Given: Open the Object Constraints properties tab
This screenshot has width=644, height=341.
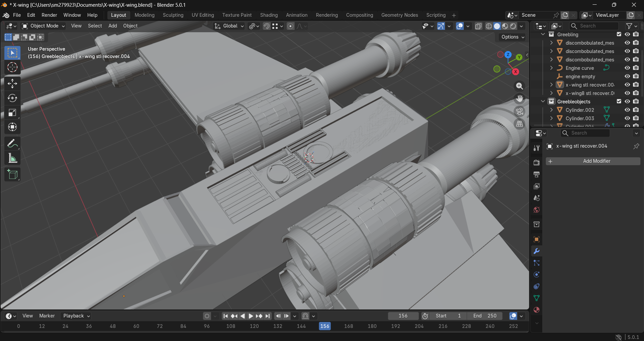Looking at the screenshot, I should coord(537,286).
